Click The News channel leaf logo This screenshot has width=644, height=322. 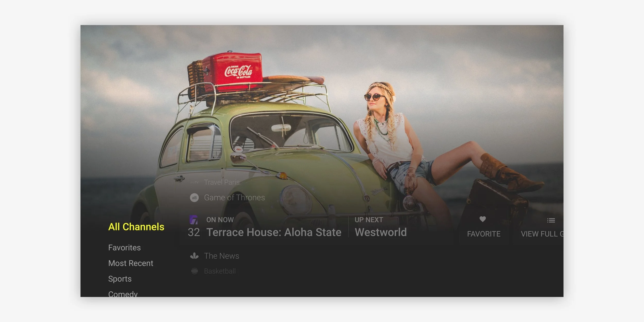pos(194,256)
